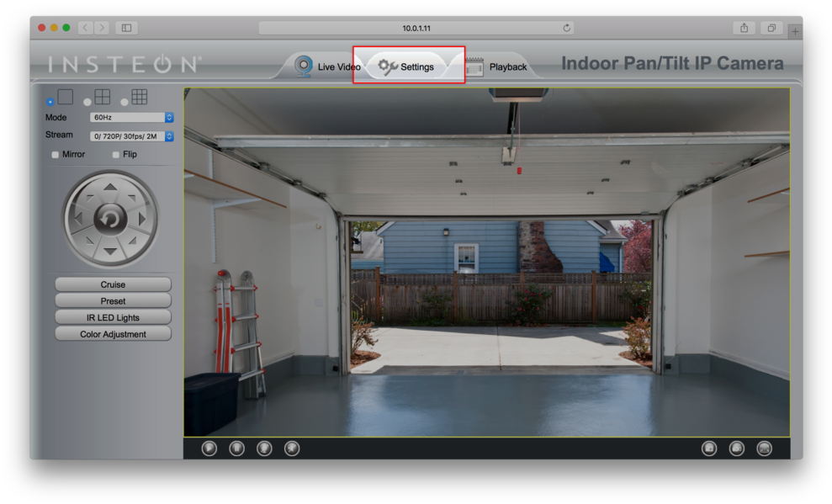Switch to the Settings tab
Screen dimensions: 832x504
click(x=418, y=66)
